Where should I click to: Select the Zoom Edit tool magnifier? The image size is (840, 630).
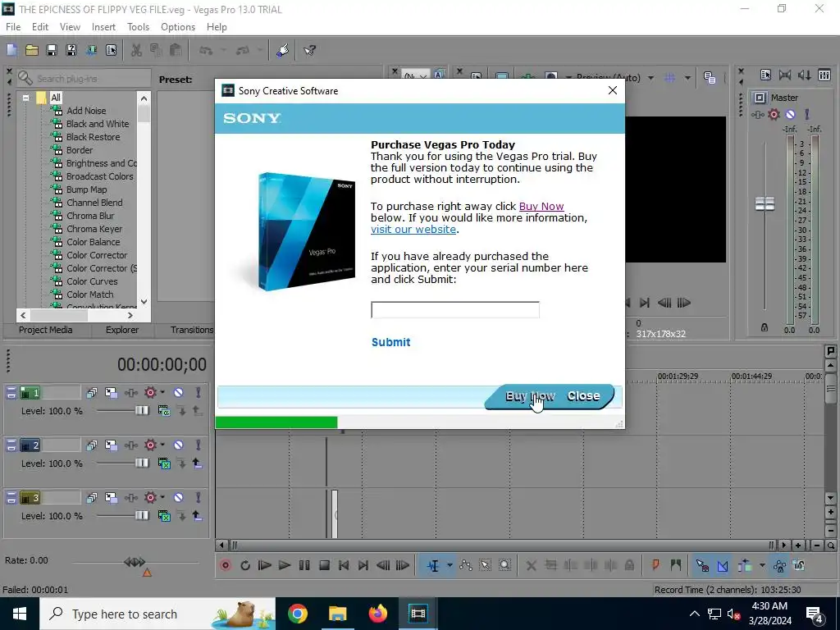(x=504, y=565)
